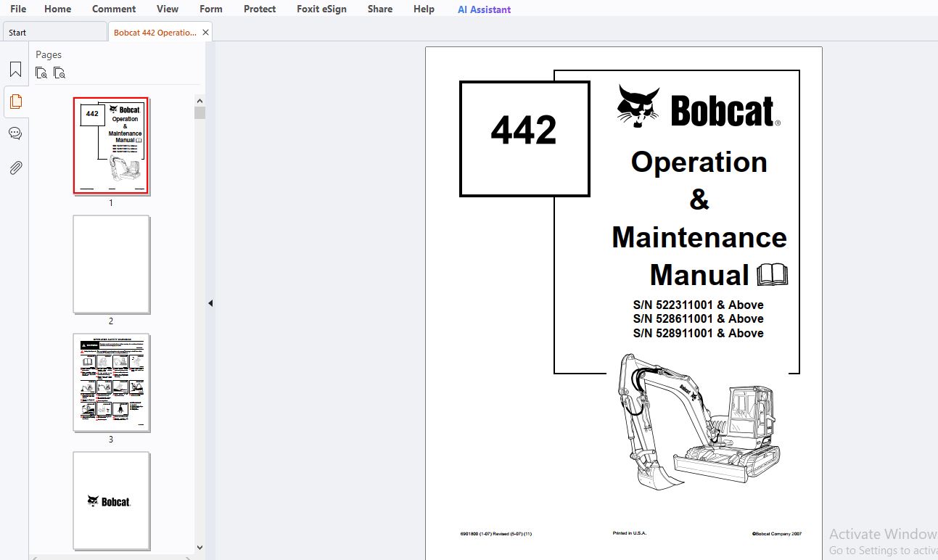
Task: Open the Share tab
Action: tap(380, 9)
